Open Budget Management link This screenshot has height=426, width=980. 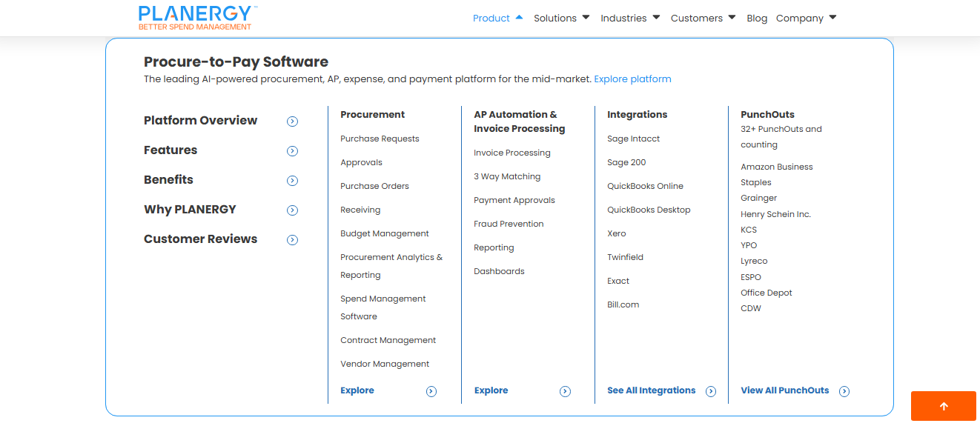point(385,233)
